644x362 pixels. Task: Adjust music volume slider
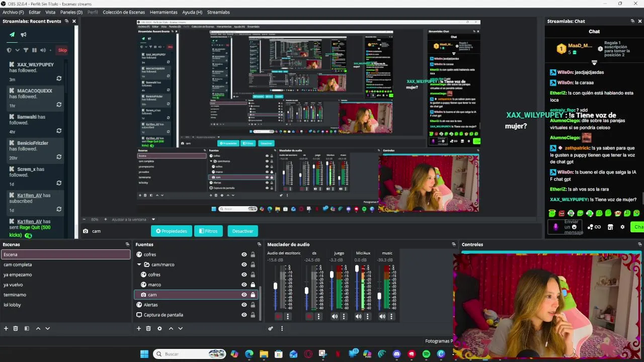(x=379, y=296)
